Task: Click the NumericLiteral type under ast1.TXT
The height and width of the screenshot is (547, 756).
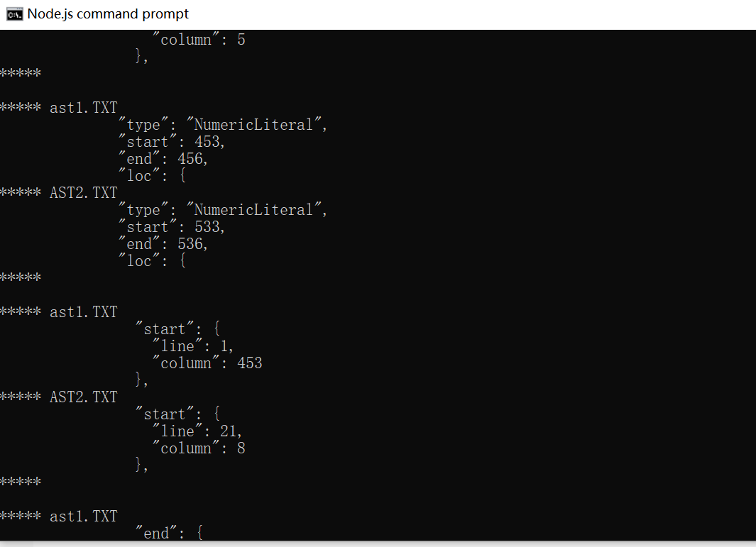Action: pos(223,125)
